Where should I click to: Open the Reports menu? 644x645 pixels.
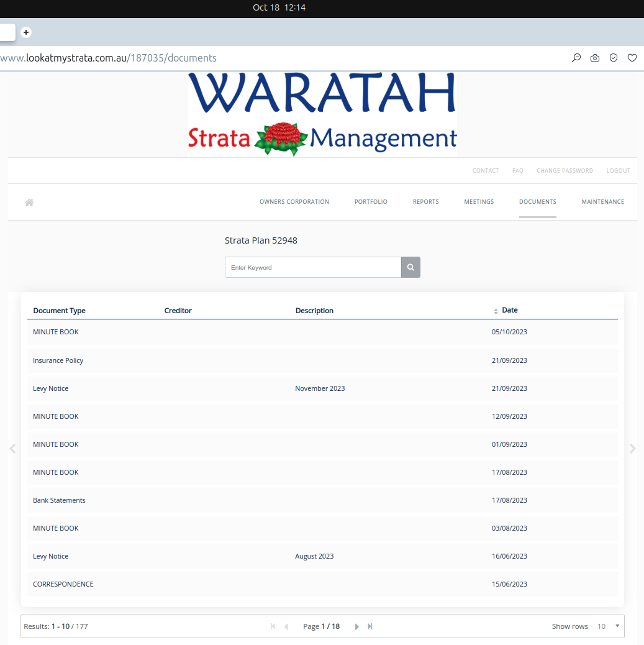coord(425,201)
